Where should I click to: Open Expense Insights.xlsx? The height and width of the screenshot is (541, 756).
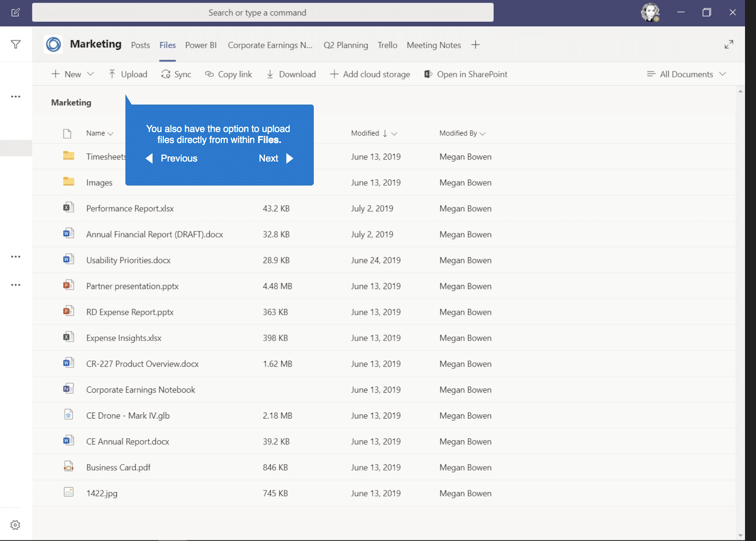click(x=124, y=338)
